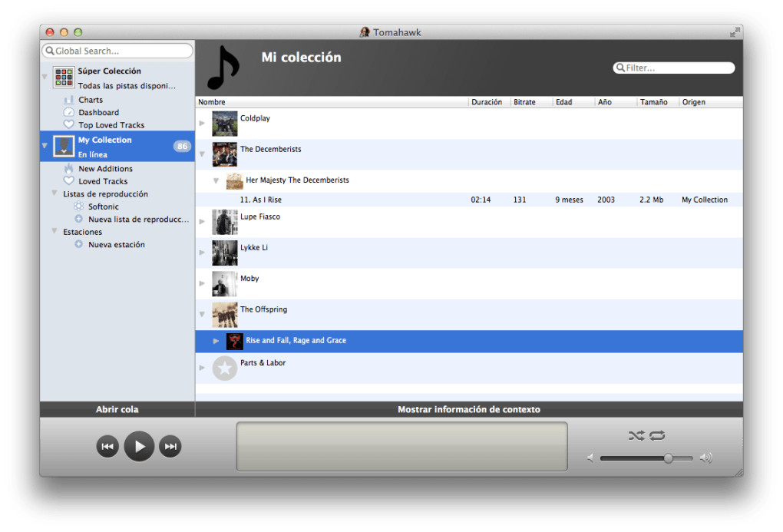The width and height of the screenshot is (783, 532).
Task: Click the Lupe Fiasco thumbnail
Action: pos(225,222)
